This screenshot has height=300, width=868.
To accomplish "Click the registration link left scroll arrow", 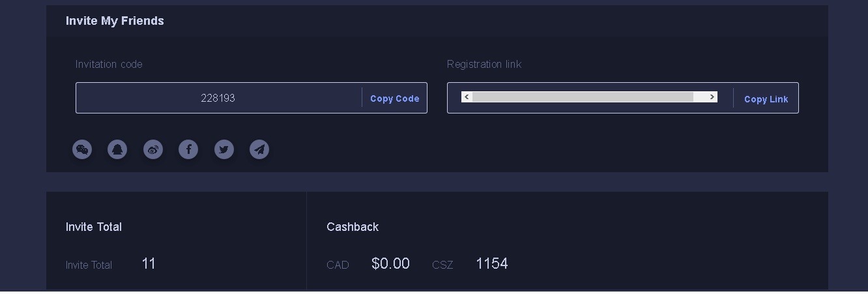I will coord(467,97).
